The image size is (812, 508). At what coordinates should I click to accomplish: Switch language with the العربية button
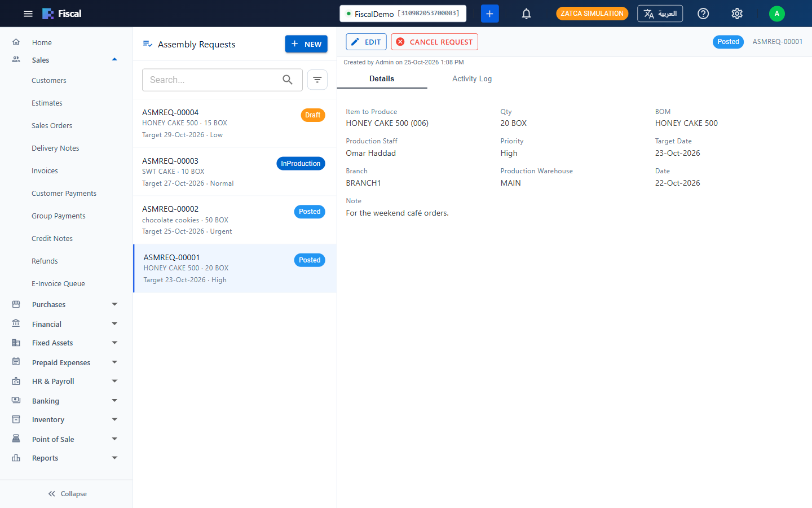pos(660,14)
